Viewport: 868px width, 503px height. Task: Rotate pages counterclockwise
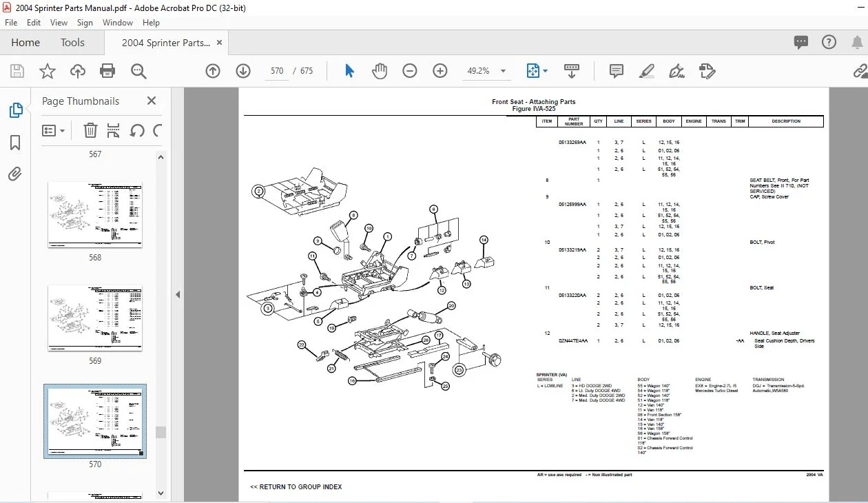137,130
